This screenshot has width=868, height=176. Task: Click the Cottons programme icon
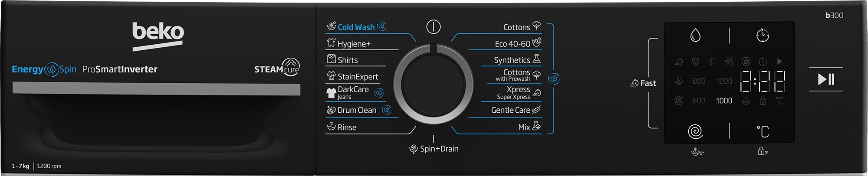(536, 26)
